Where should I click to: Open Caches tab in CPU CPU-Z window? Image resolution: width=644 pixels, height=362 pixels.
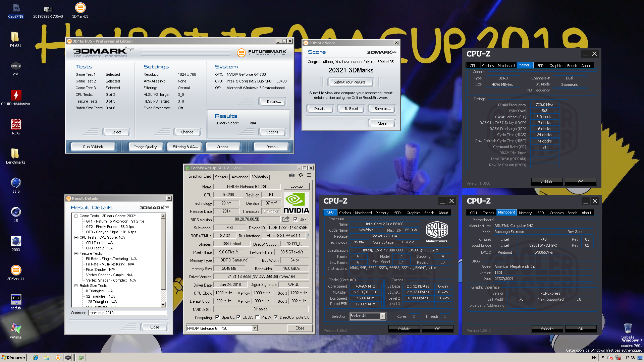[345, 213]
